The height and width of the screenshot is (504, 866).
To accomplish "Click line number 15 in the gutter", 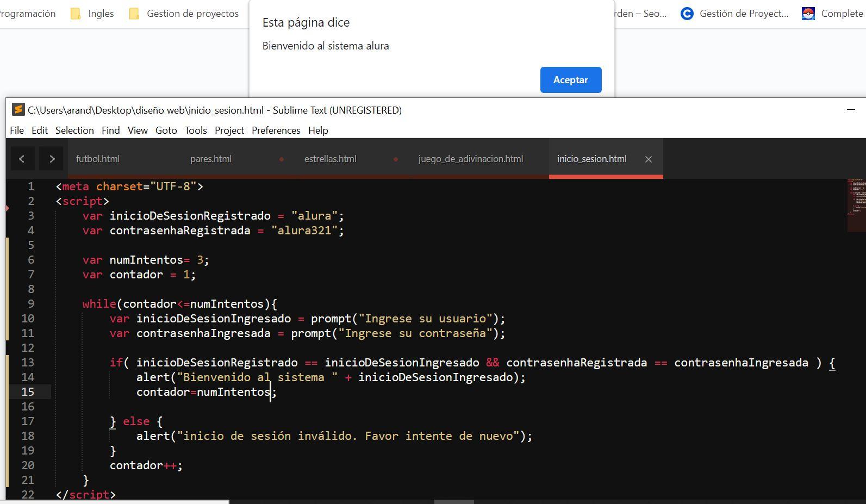I will tap(28, 392).
